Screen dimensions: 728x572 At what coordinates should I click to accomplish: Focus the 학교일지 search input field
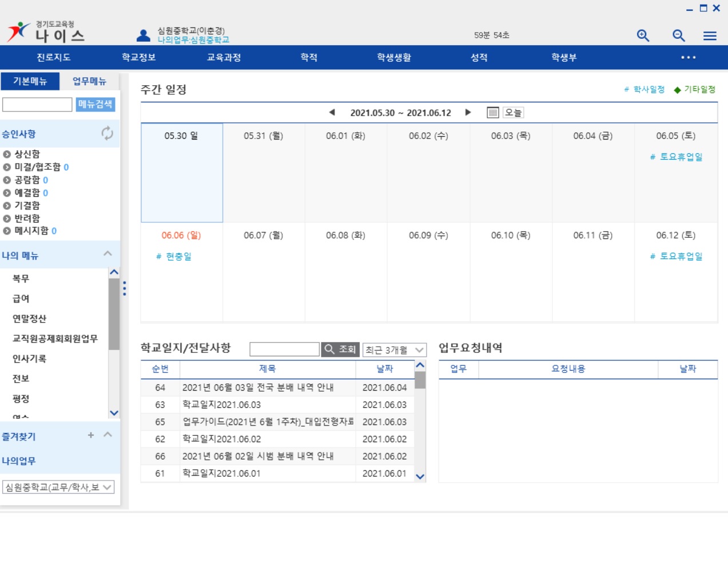coord(284,349)
